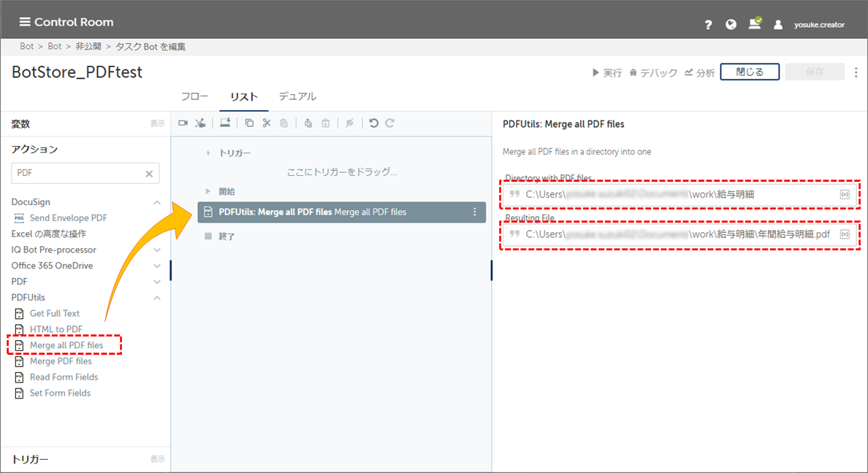Click the Send Envelope PDF package icon

pos(20,218)
